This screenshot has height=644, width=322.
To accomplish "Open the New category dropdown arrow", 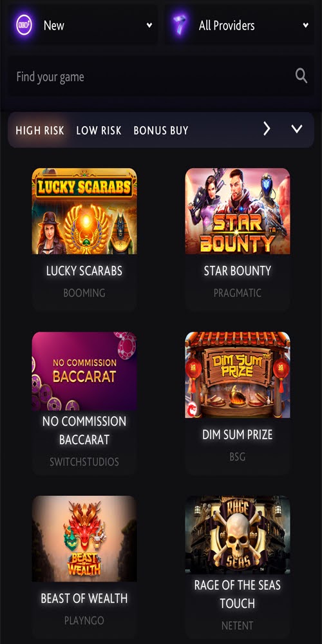I will click(x=149, y=26).
